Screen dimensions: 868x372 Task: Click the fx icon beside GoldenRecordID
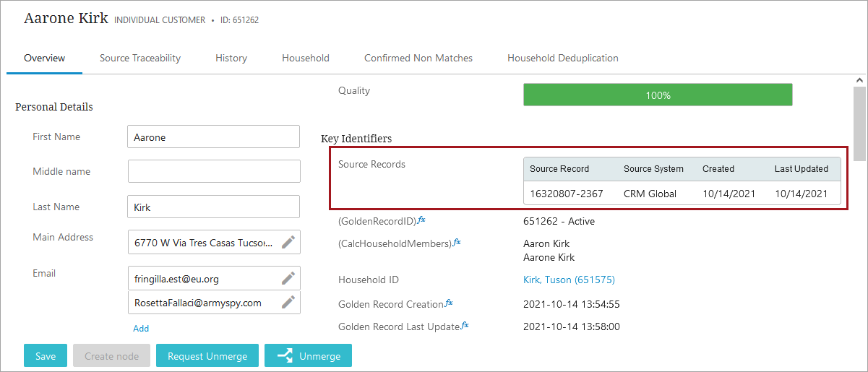tap(421, 220)
